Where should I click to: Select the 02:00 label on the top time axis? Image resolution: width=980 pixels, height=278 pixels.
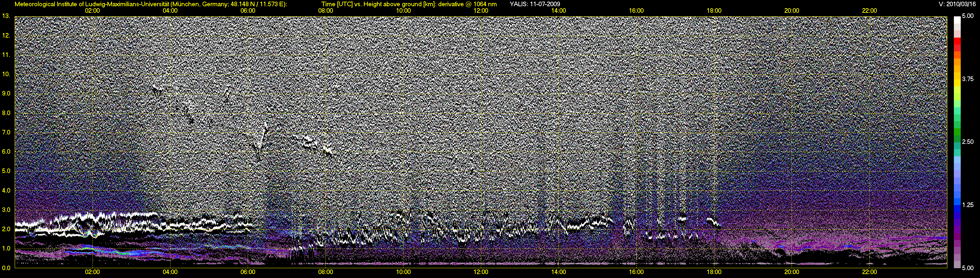[92, 11]
